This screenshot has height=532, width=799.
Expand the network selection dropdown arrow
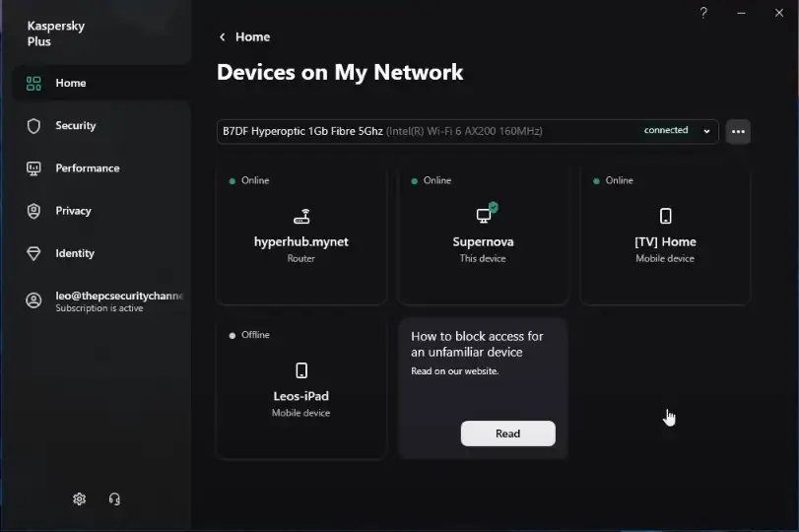(706, 131)
